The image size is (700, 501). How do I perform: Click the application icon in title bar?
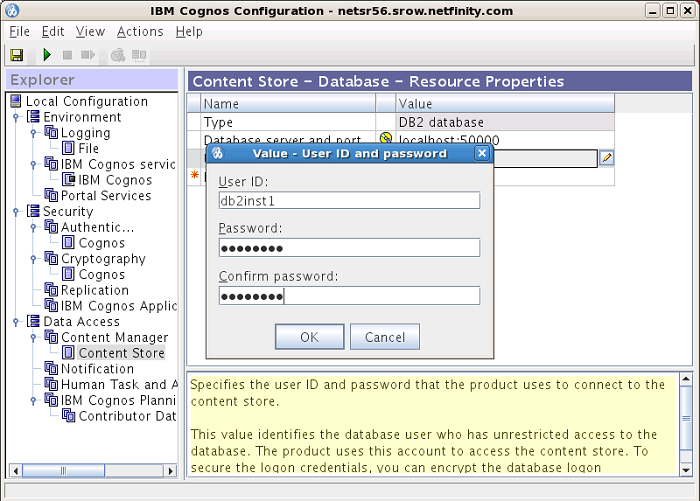pos(12,10)
